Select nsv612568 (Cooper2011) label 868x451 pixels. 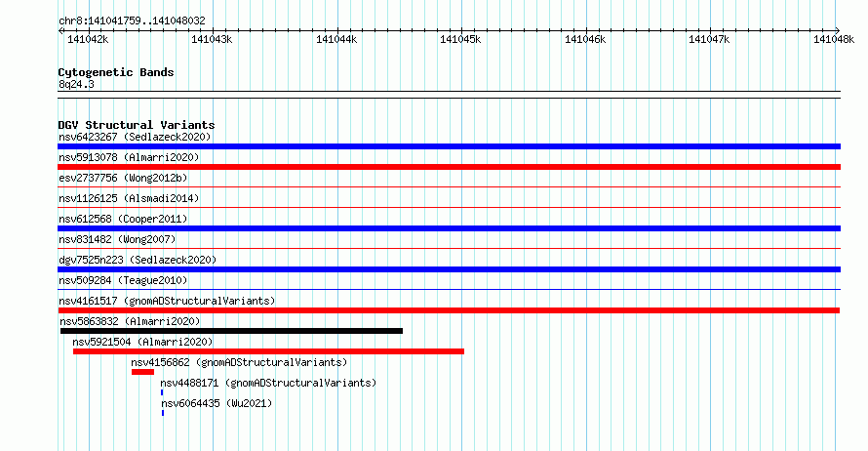(x=123, y=219)
